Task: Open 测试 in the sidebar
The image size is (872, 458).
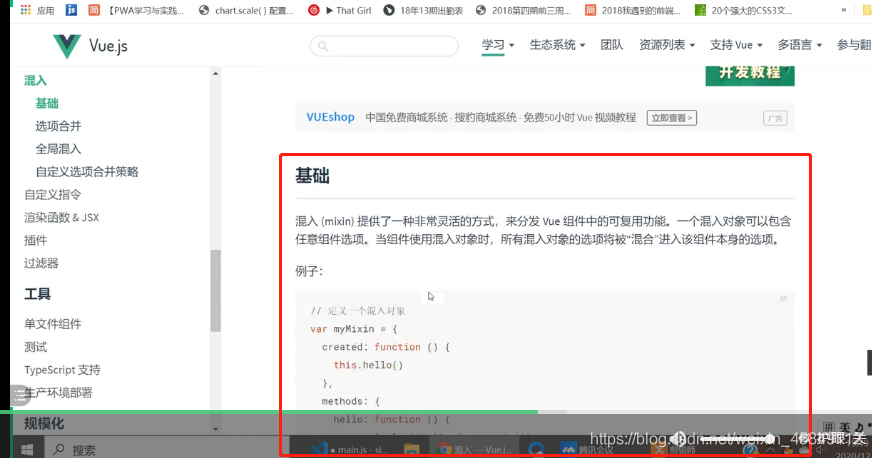Action: [35, 347]
